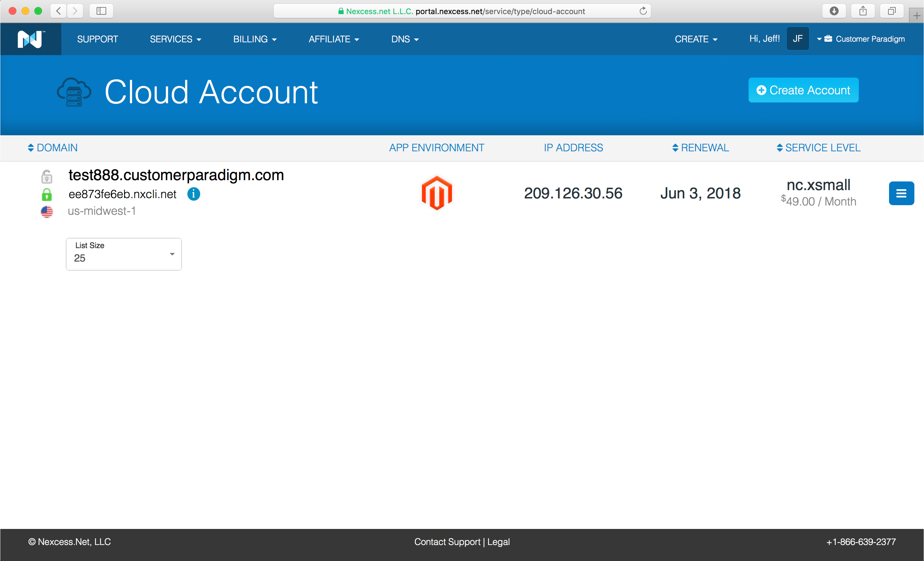
Task: Reload the page with the refresh icon
Action: [643, 11]
